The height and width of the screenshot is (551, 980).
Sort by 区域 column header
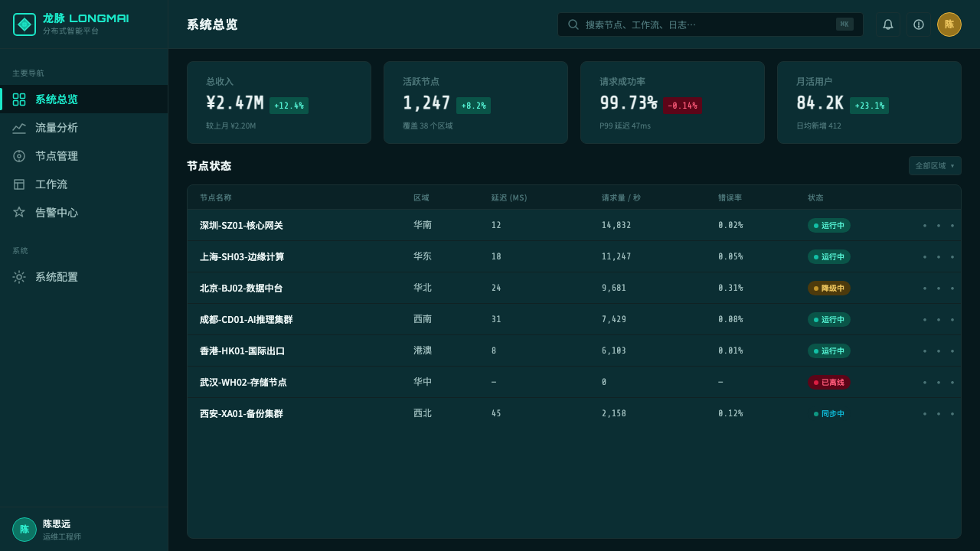[421, 197]
